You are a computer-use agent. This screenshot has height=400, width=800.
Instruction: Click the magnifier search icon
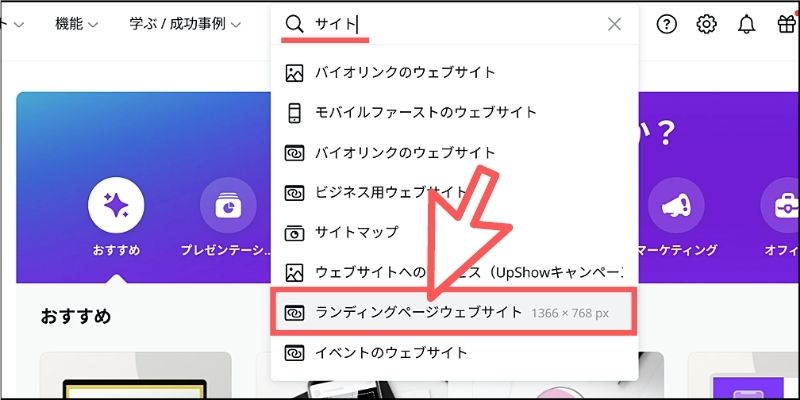pos(294,24)
